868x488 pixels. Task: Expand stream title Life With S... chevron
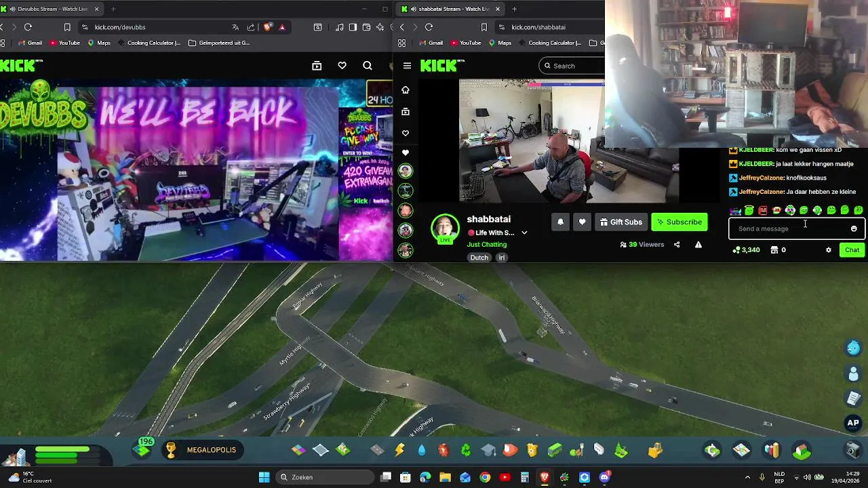[x=524, y=232]
